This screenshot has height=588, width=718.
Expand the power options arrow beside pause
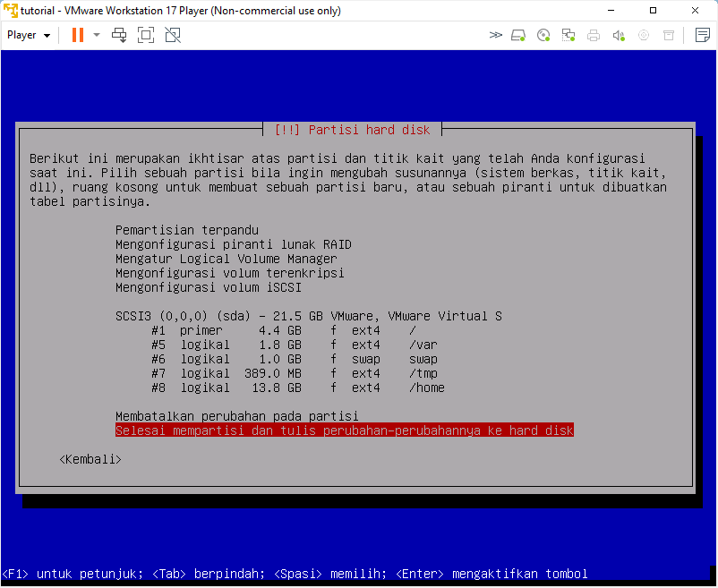pos(97,35)
